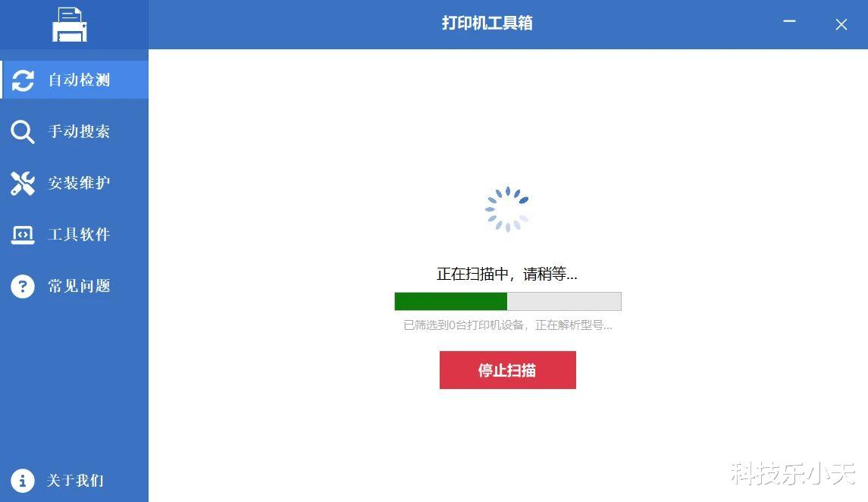Stop scanning with the red 停止扫描 button
This screenshot has width=868, height=502.
[x=508, y=370]
